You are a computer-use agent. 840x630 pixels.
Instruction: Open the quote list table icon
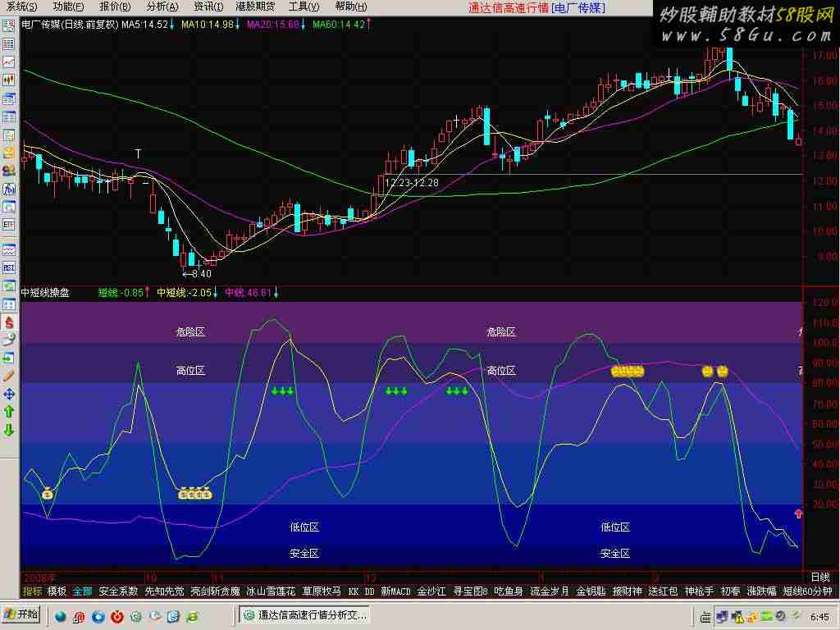click(8, 43)
